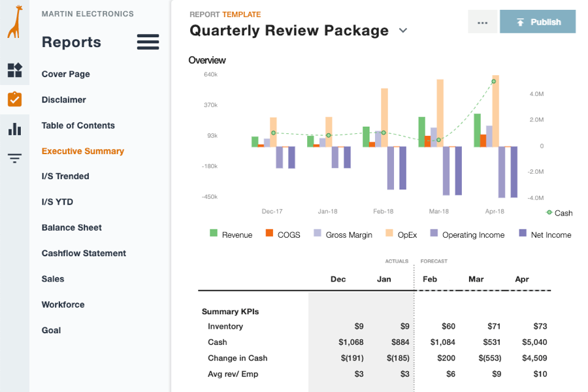The height and width of the screenshot is (392, 588).
Task: Click the Apr-18 cash data point
Action: 494,82
